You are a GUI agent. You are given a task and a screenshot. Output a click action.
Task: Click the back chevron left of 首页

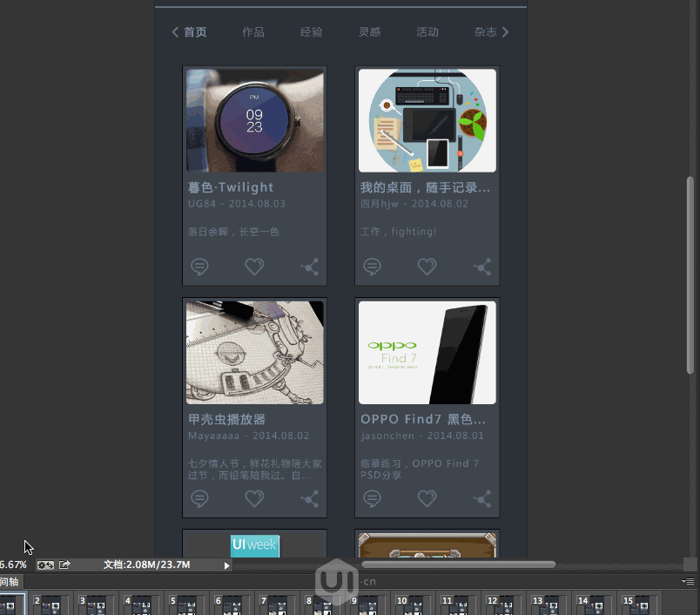point(175,31)
